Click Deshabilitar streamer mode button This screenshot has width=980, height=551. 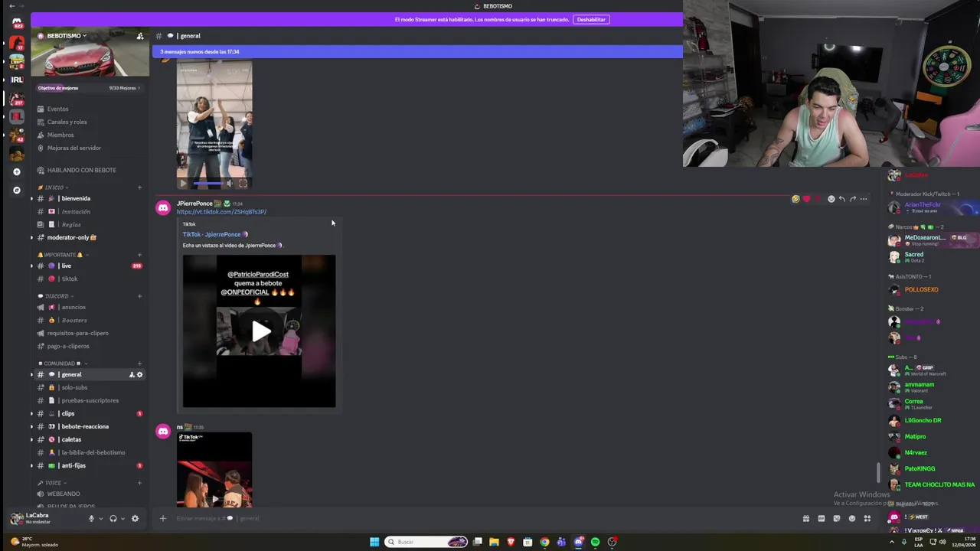[x=591, y=20]
